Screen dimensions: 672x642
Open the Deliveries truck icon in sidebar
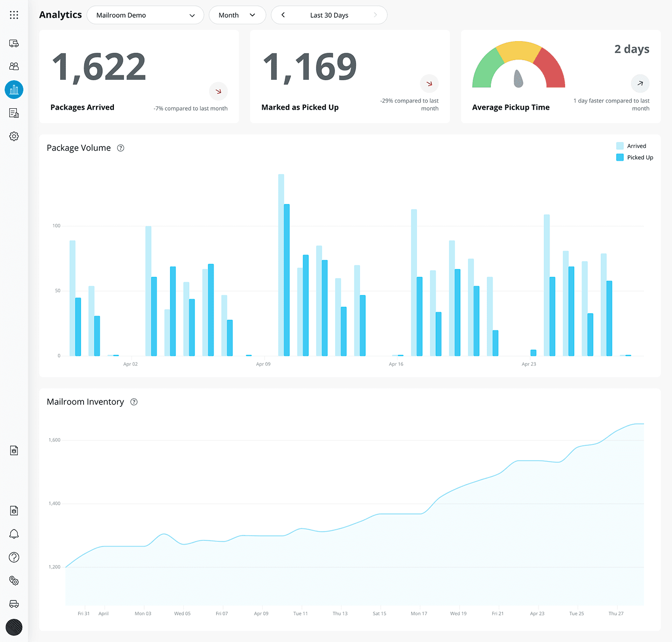click(14, 43)
